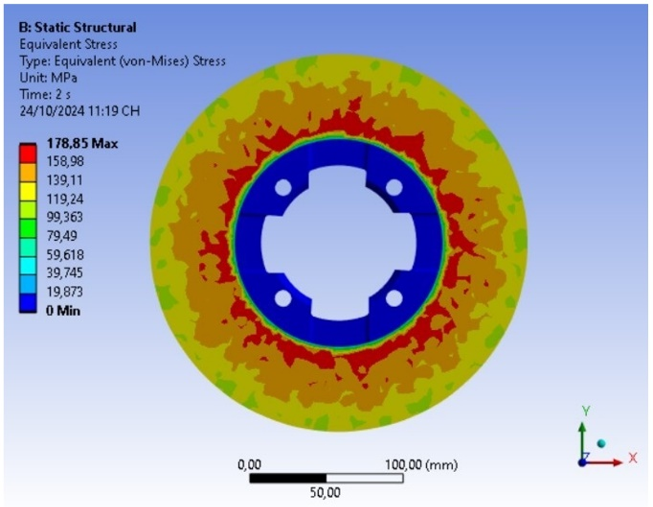This screenshot has width=653, height=507.
Task: Click the scale ruler bar
Action: (326, 478)
